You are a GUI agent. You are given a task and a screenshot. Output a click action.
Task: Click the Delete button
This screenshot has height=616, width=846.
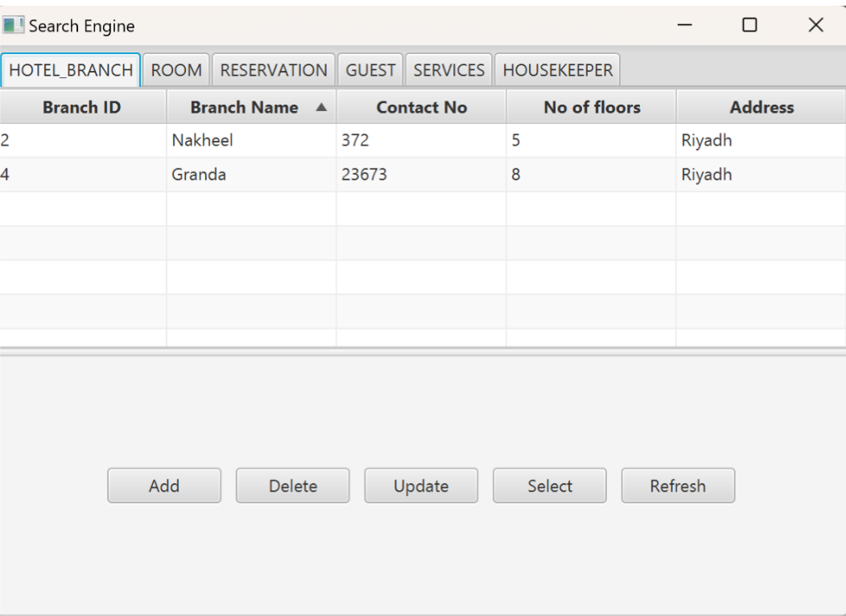click(292, 485)
